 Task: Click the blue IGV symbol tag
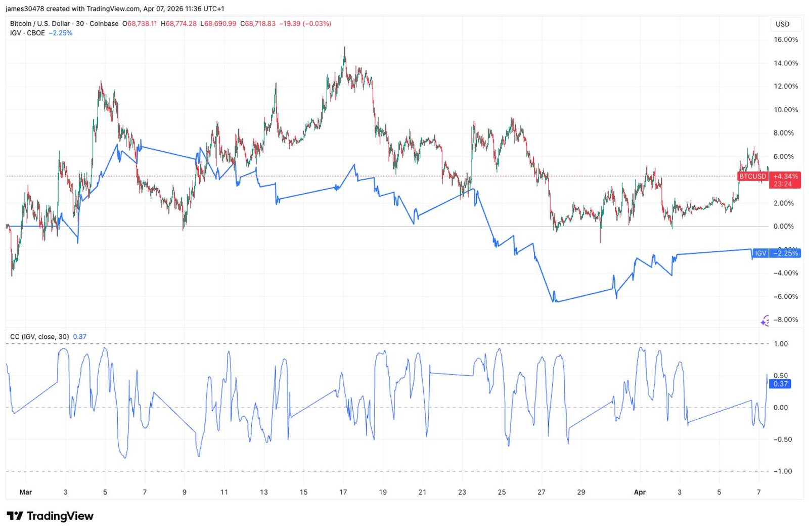[x=760, y=253]
